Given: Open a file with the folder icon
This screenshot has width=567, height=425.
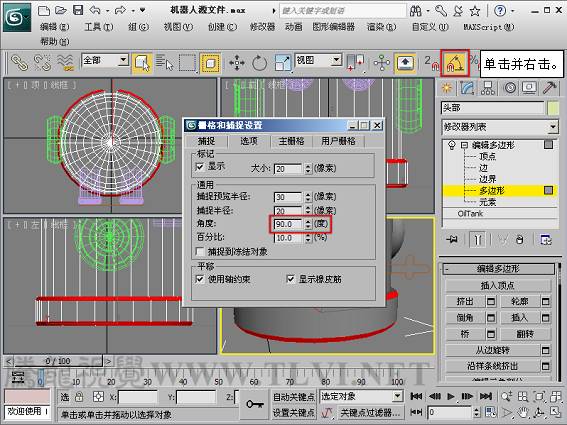Looking at the screenshot, I should click(x=61, y=10).
